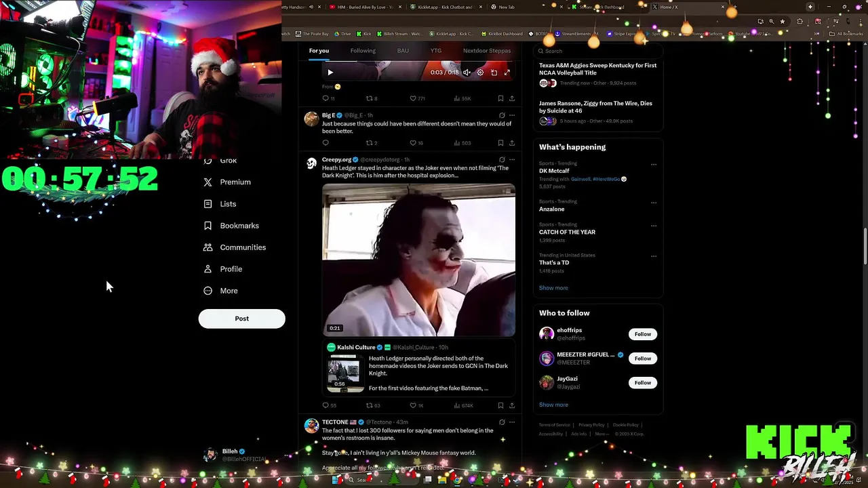Unmute the top video with the speaker icon
The width and height of the screenshot is (868, 488).
point(467,73)
